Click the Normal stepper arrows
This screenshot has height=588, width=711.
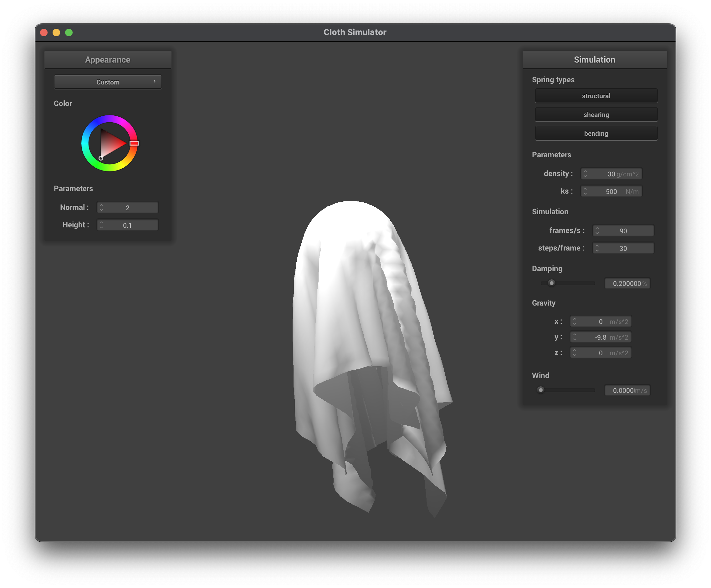click(x=101, y=207)
